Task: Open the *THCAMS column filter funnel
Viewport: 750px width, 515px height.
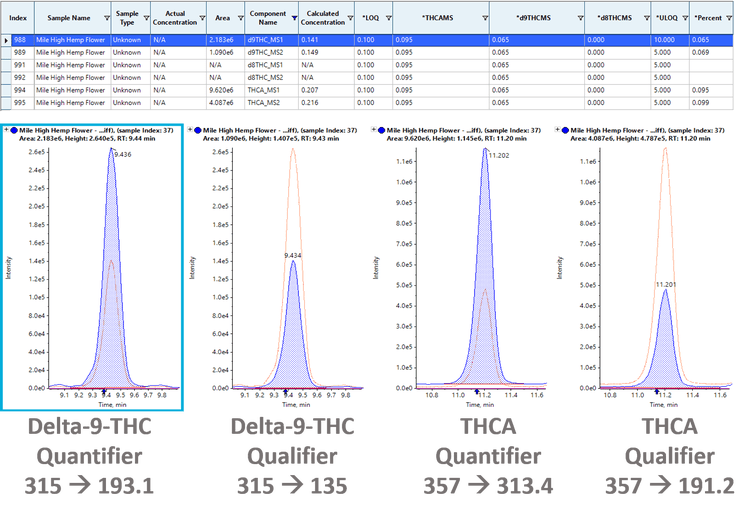Action: (486, 18)
